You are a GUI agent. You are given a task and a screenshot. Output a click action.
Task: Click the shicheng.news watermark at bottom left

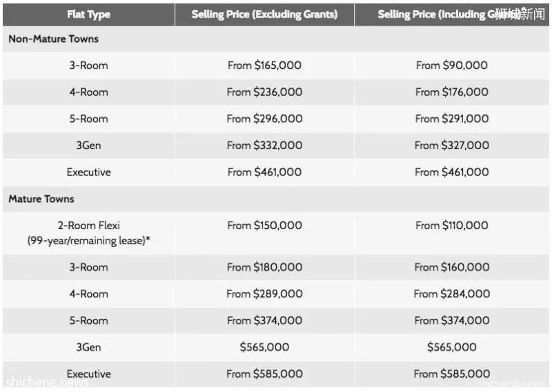(x=47, y=382)
